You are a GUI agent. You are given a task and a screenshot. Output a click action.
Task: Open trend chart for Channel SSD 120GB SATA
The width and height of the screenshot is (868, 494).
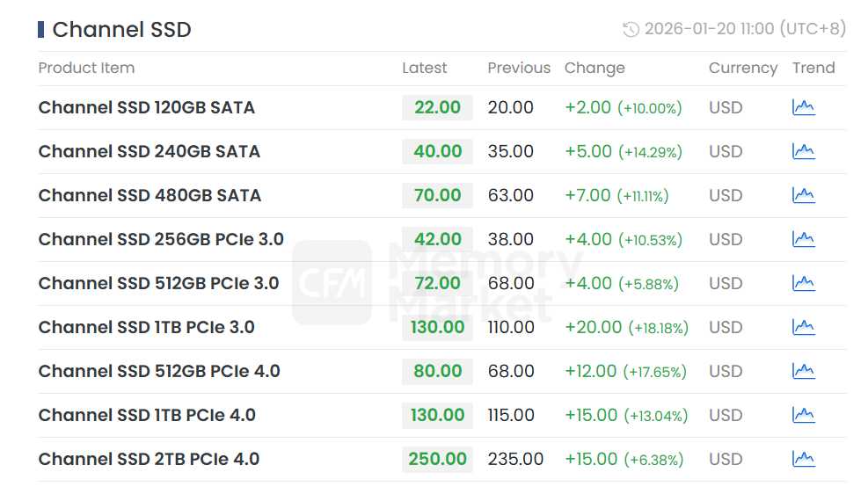click(803, 107)
